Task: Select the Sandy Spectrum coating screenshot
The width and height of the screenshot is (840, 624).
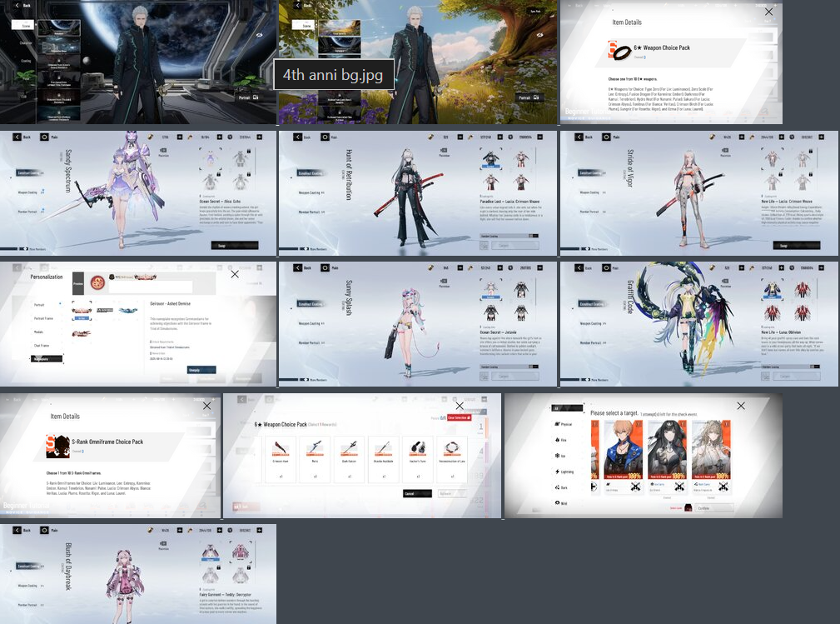Action: click(x=138, y=193)
